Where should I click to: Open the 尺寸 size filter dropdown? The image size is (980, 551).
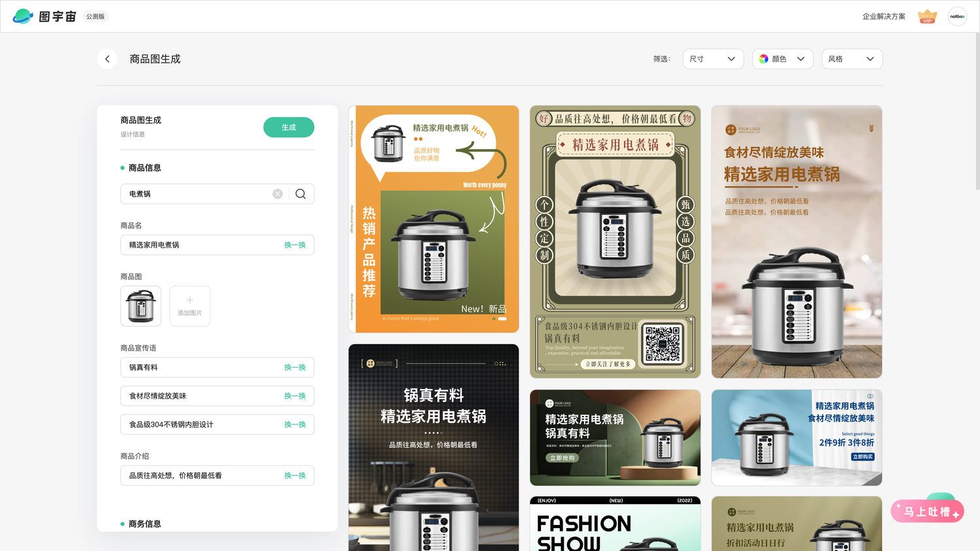(713, 59)
